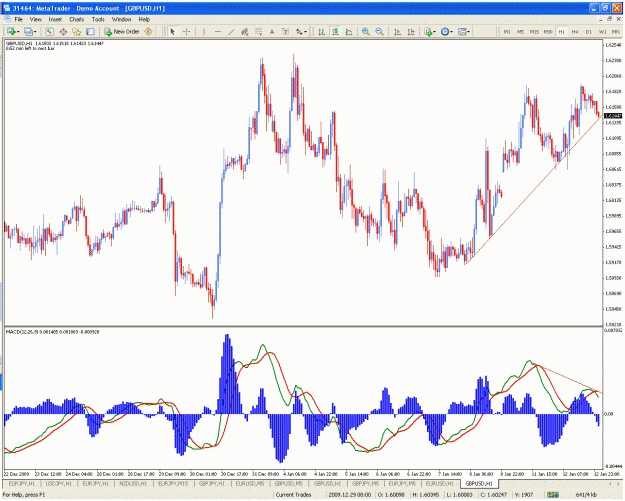Image resolution: width=625 pixels, height=501 pixels.
Task: Select the rising trendline on price chart
Action: (534, 190)
